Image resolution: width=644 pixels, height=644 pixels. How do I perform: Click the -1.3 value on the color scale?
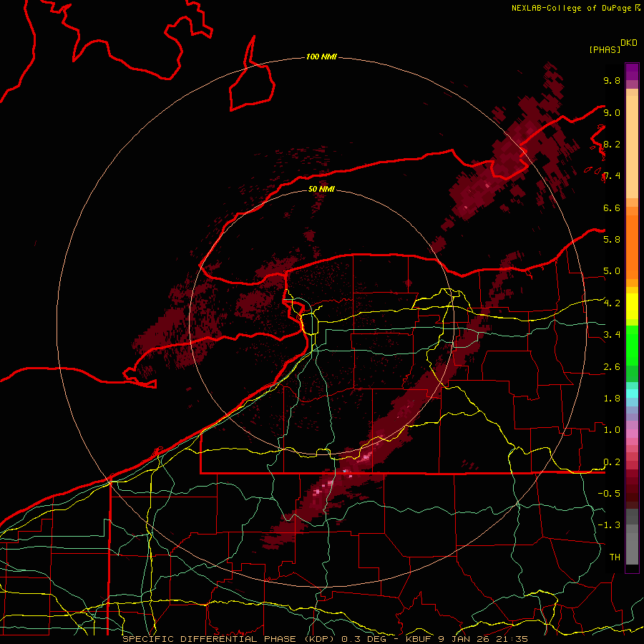pyautogui.click(x=609, y=525)
